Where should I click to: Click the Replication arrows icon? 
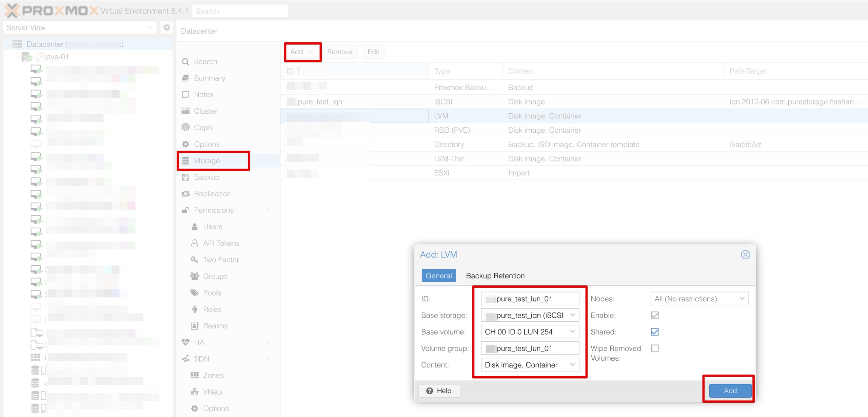coord(185,194)
